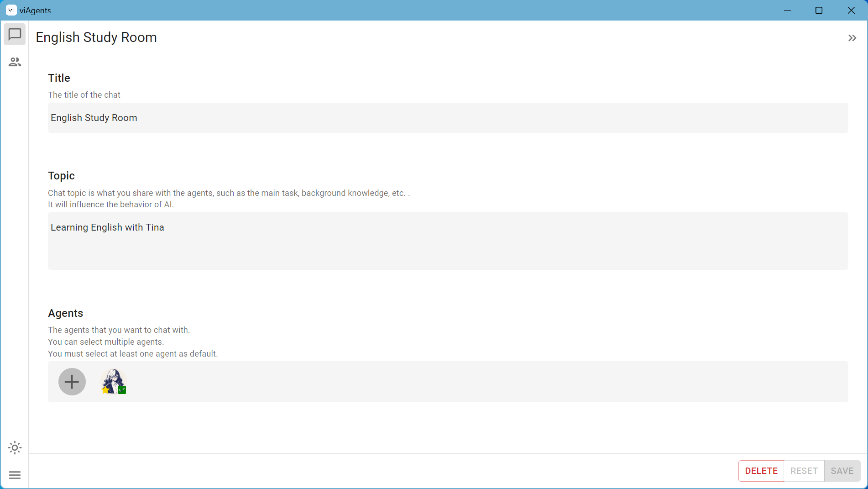Image resolution: width=868 pixels, height=489 pixels.
Task: Minimize the viAgents window
Action: click(787, 10)
